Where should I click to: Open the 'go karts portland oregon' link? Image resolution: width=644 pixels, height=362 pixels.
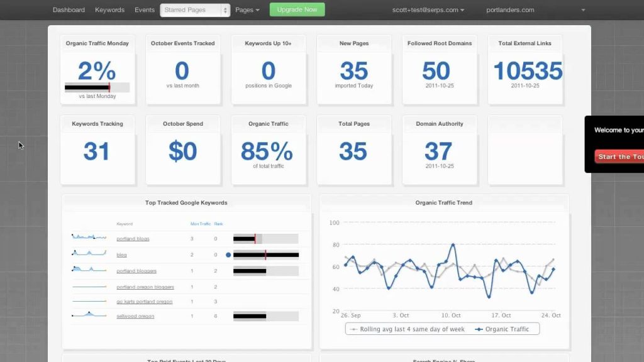(144, 301)
